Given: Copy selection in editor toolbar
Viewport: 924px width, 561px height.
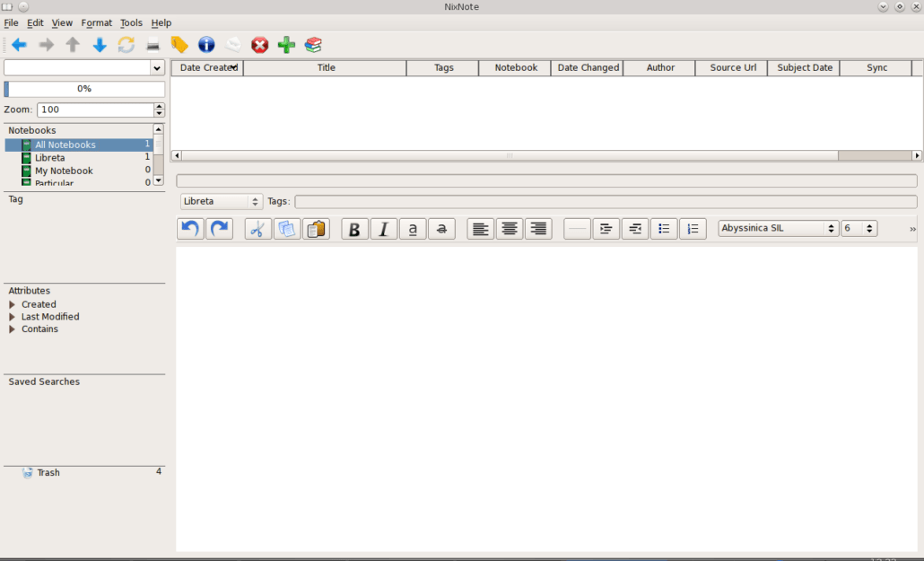Looking at the screenshot, I should tap(287, 229).
